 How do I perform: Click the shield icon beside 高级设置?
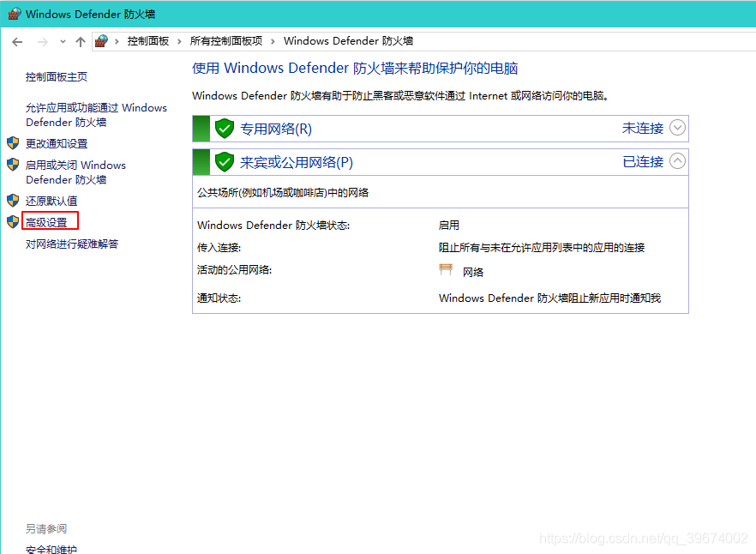pos(13,221)
